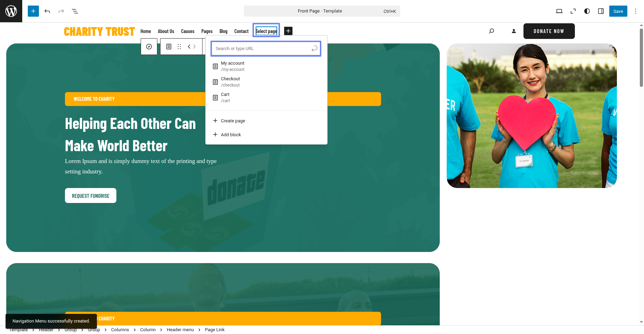Toggle the Settings sidebar panel
Image resolution: width=644 pixels, height=334 pixels.
pos(601,11)
